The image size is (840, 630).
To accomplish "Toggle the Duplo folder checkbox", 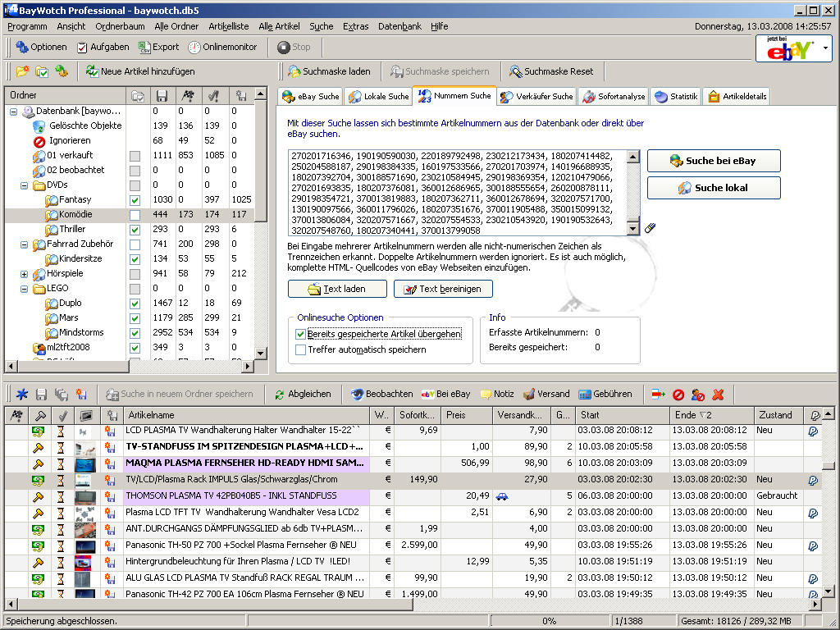I will tap(135, 304).
